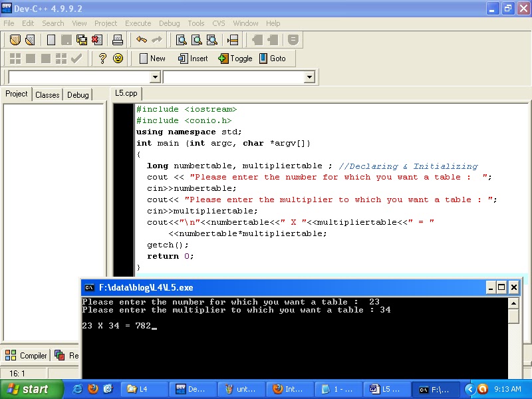
Task: Expand hidden tray icons with the arrow
Action: 470,389
